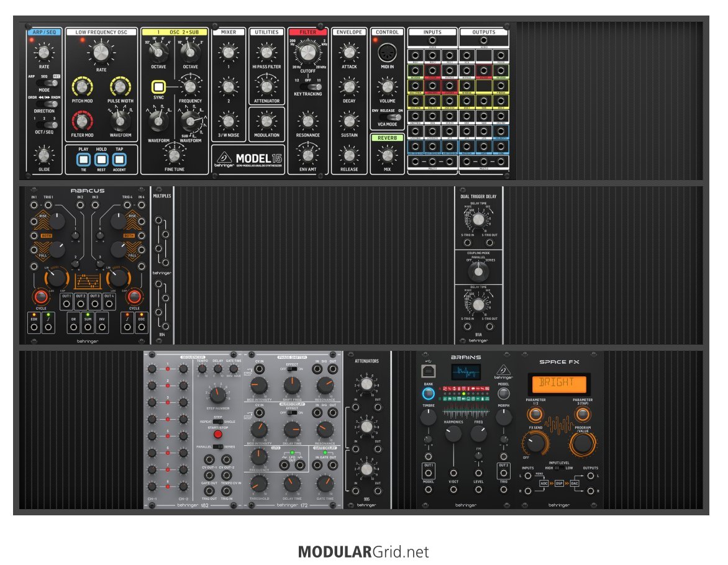The image size is (728, 565).
Task: Click the Env Amt knob
Action: click(307, 155)
